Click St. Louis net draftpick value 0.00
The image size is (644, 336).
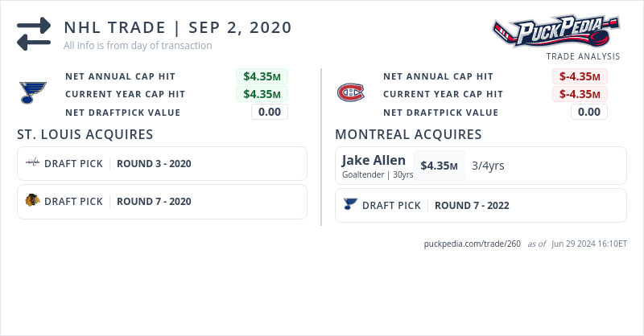pos(270,112)
